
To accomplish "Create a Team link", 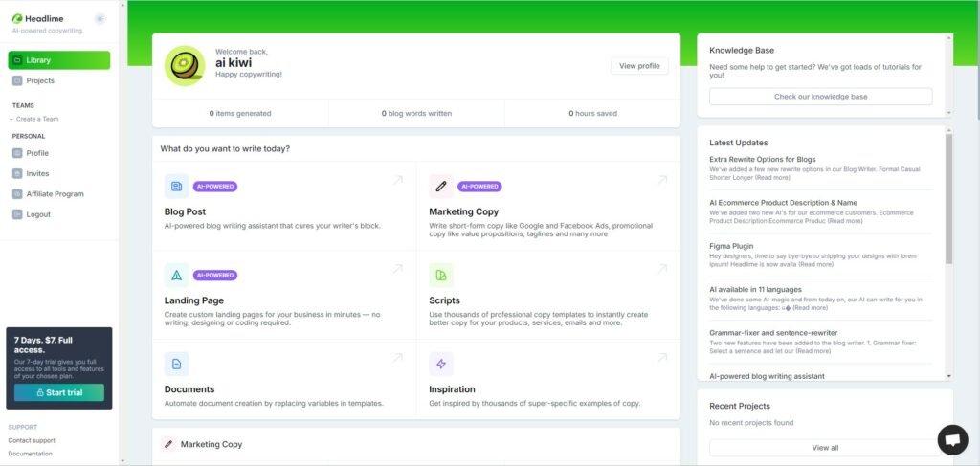I will click(33, 119).
